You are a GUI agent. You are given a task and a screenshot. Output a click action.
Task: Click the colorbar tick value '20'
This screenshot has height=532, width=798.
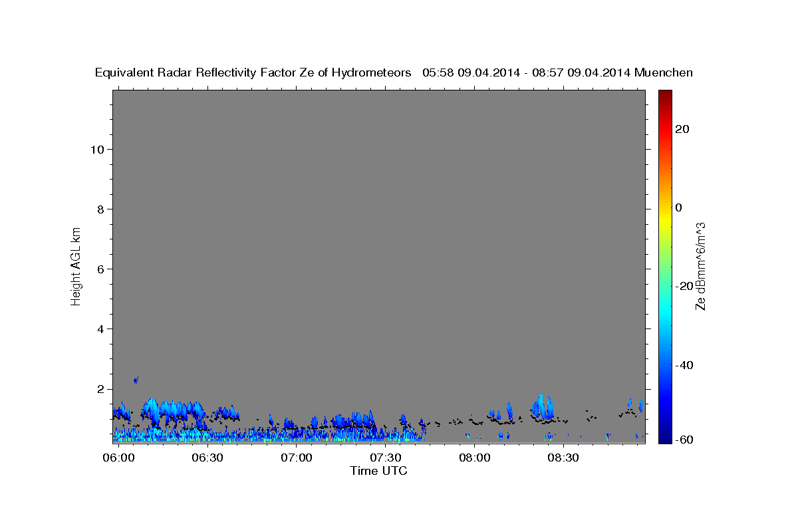click(682, 129)
